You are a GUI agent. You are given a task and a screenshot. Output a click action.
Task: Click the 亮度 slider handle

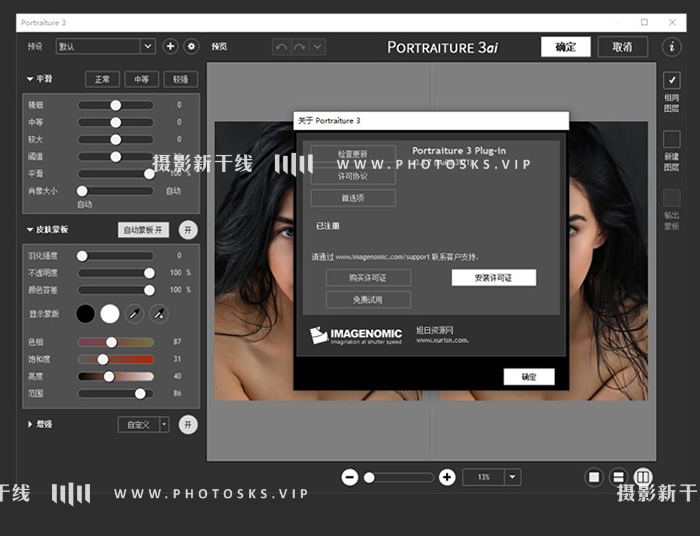[109, 377]
